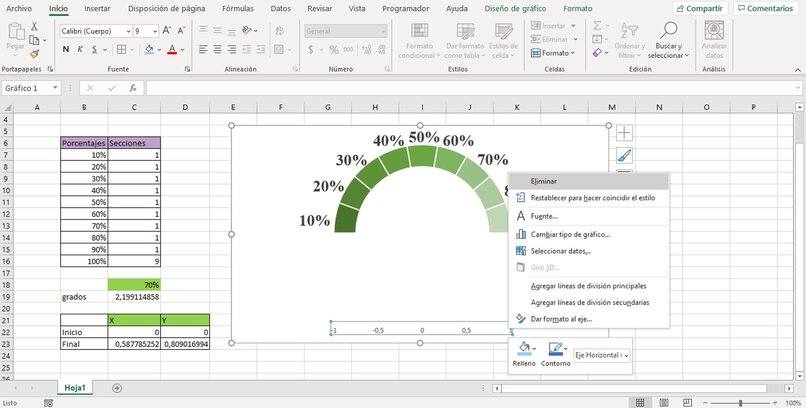The height and width of the screenshot is (408, 806).
Task: Click the Comentarios button
Action: (765, 9)
